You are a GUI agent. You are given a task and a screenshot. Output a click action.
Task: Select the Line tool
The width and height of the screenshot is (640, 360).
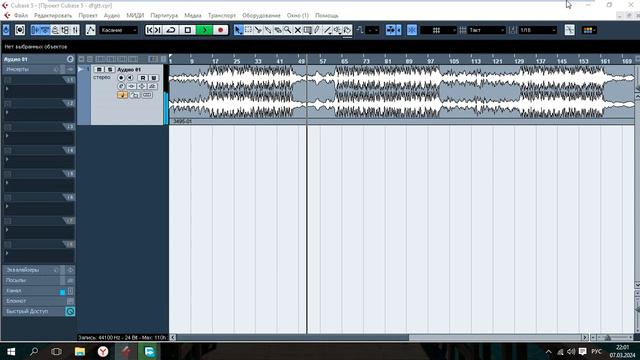(x=327, y=30)
